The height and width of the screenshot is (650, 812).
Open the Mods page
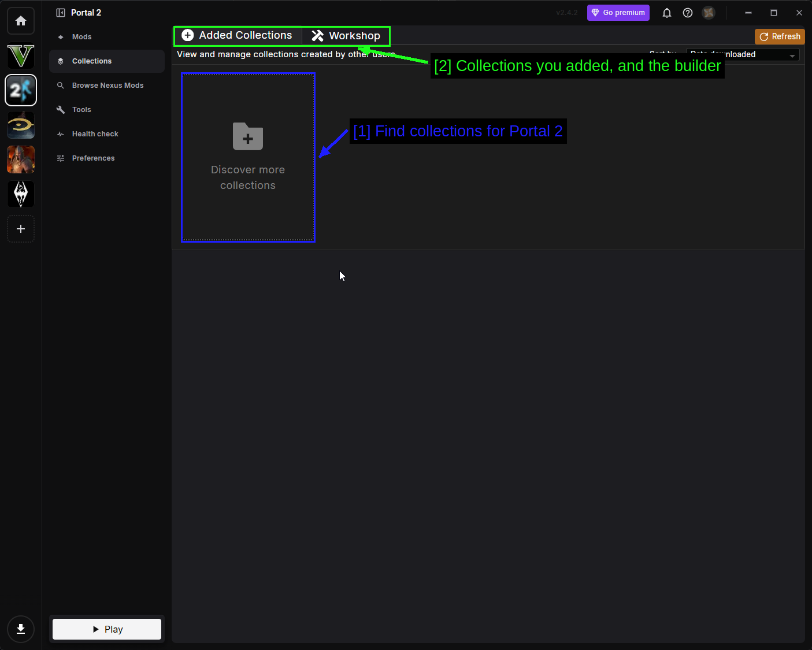(107, 37)
